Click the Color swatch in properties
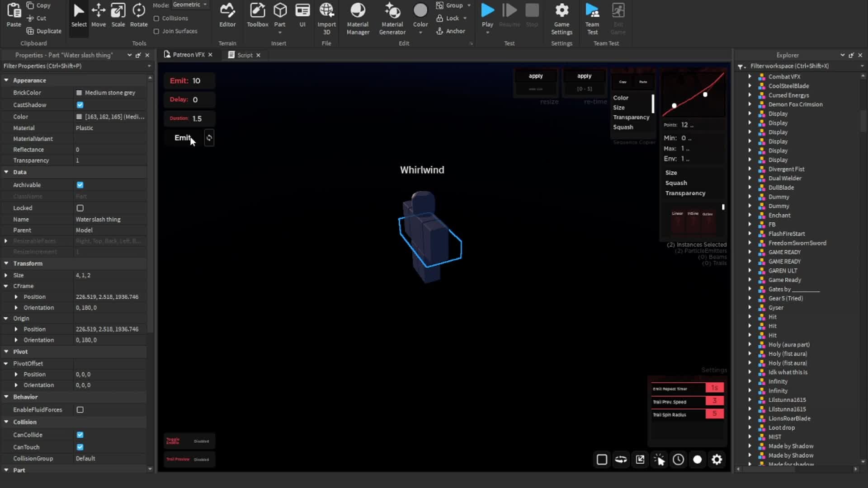Image resolution: width=868 pixels, height=488 pixels. [79, 117]
